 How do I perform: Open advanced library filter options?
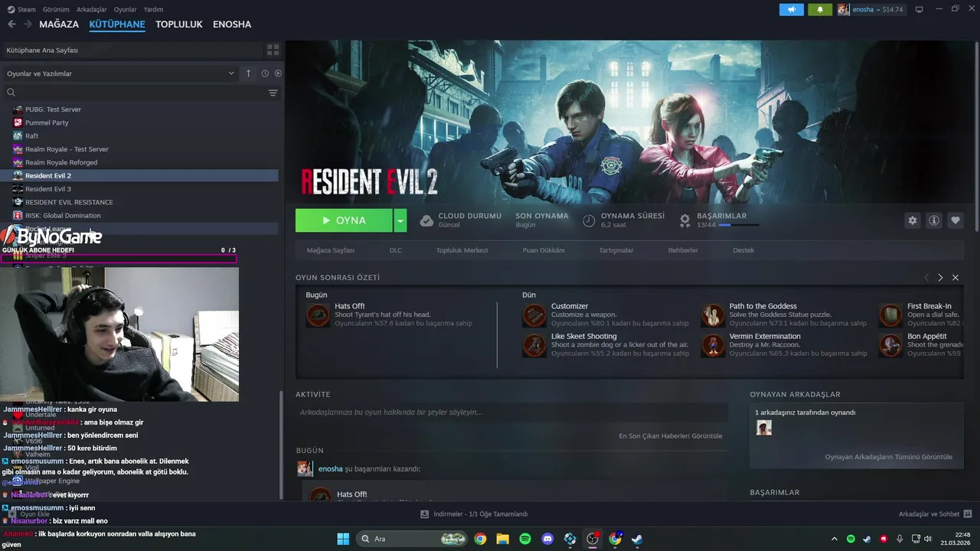coord(273,93)
